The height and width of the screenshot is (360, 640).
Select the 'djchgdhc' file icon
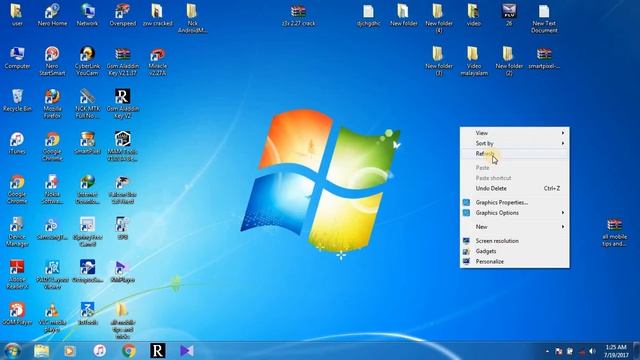pos(369,15)
